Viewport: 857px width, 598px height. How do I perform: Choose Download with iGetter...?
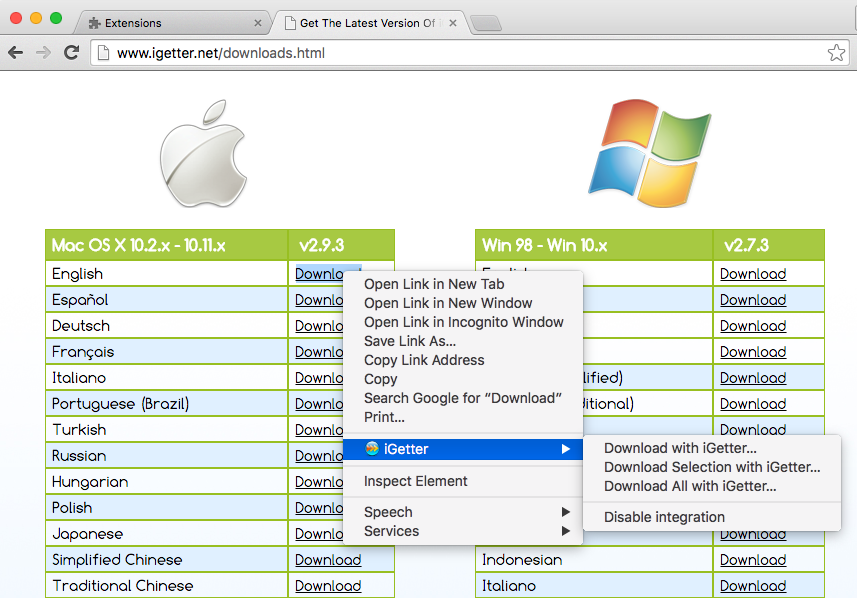pos(680,448)
